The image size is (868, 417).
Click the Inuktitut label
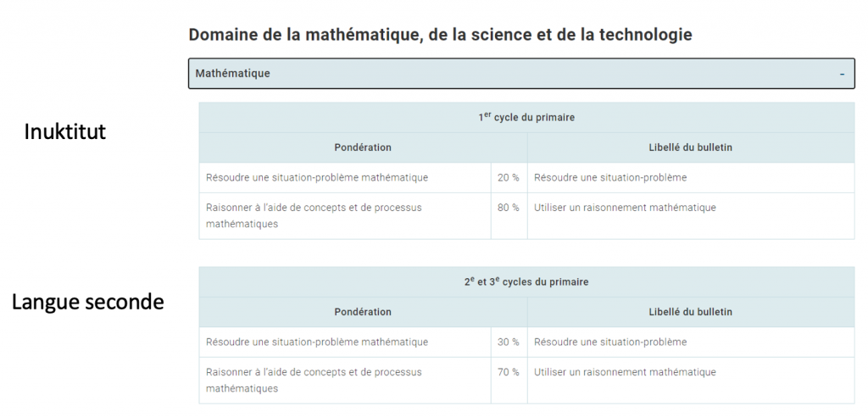[x=65, y=132]
